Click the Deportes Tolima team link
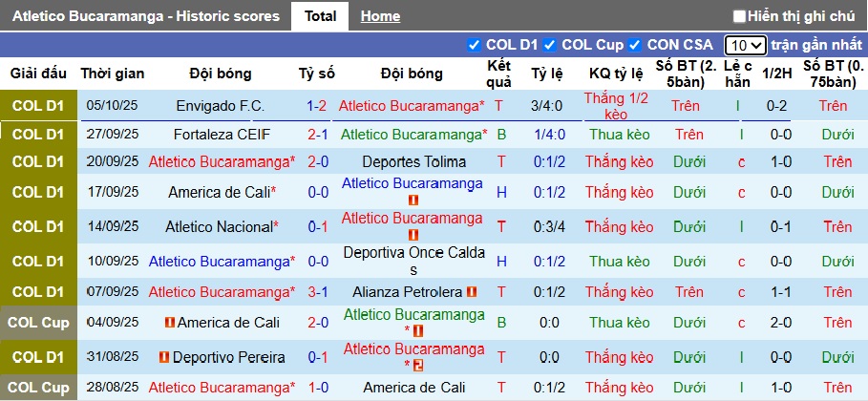868x401 pixels. (413, 162)
